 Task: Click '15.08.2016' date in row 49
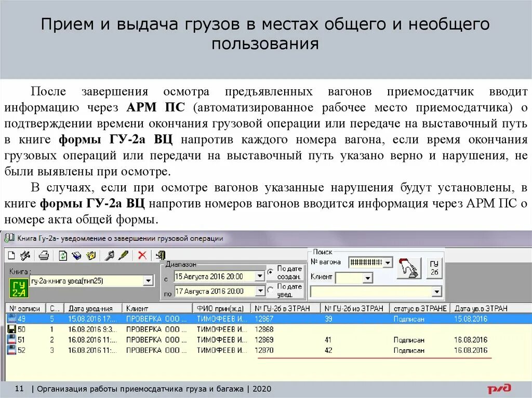coord(471,319)
